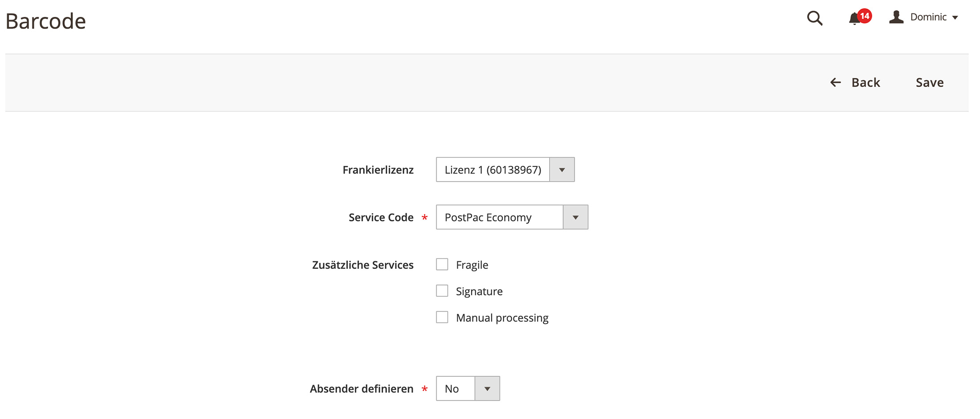Open the Absender definieren No select
Image resolution: width=980 pixels, height=419 pixels.
(468, 388)
